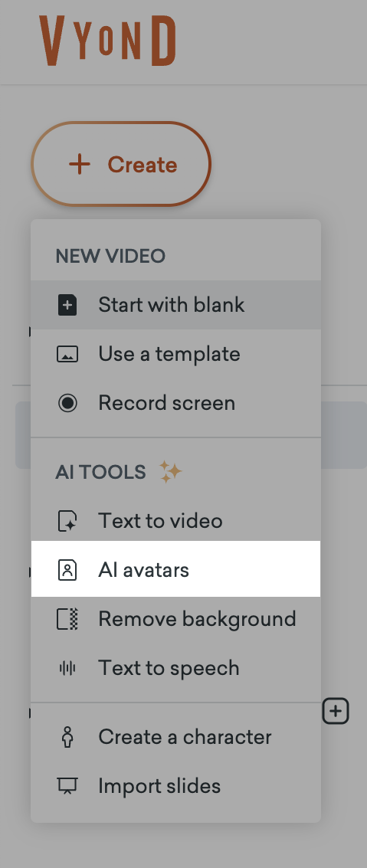Image resolution: width=367 pixels, height=868 pixels.
Task: Click the plus sign inside Create button
Action: point(80,165)
